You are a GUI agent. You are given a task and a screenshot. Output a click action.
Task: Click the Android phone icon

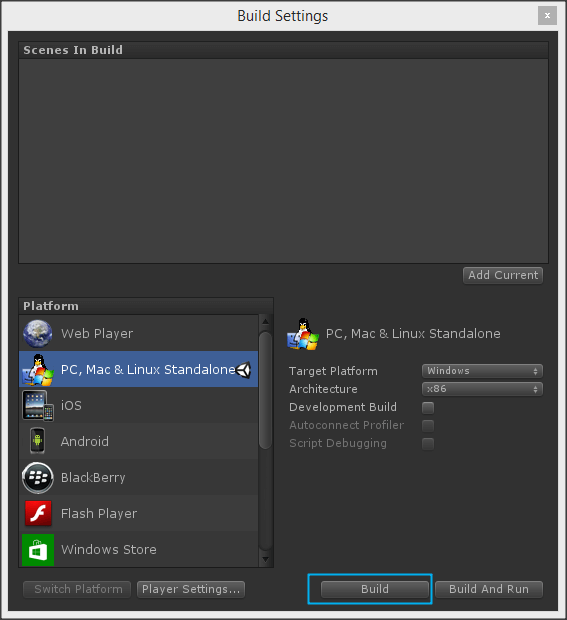38,441
